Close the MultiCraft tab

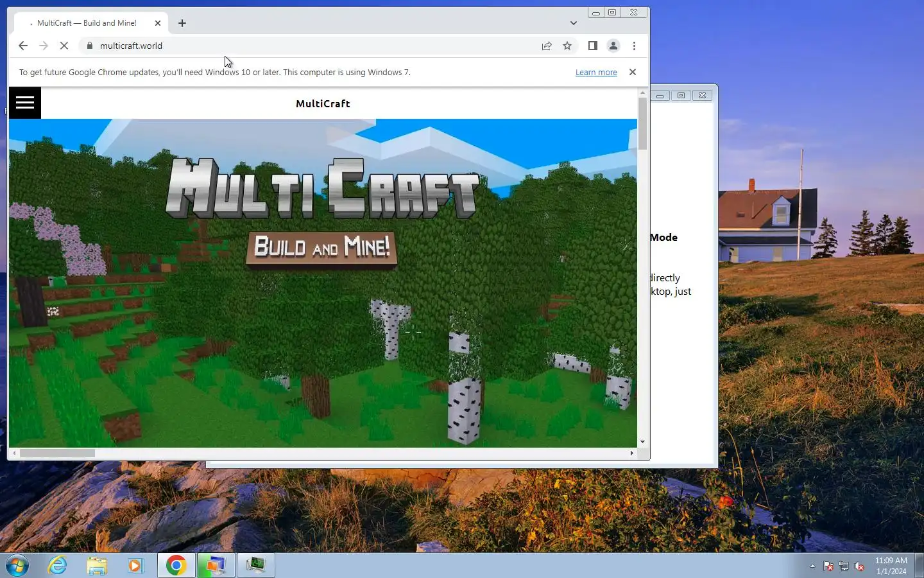[x=158, y=23]
